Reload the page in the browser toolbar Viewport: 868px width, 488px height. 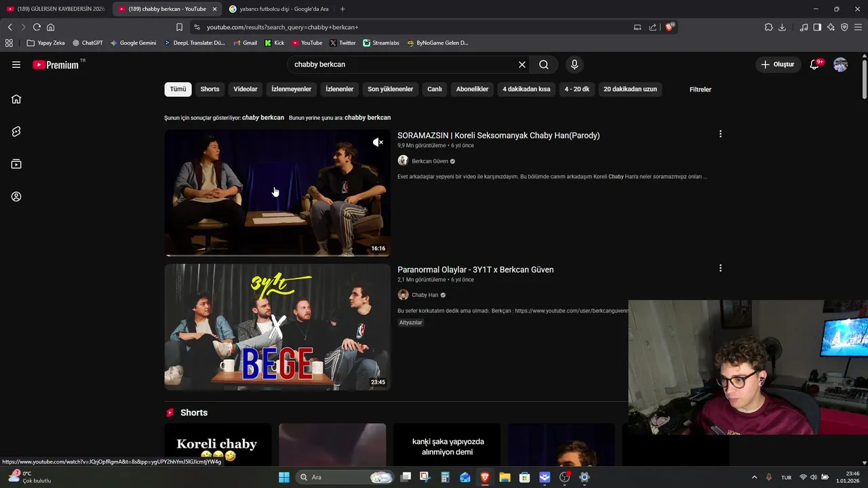pos(37,27)
